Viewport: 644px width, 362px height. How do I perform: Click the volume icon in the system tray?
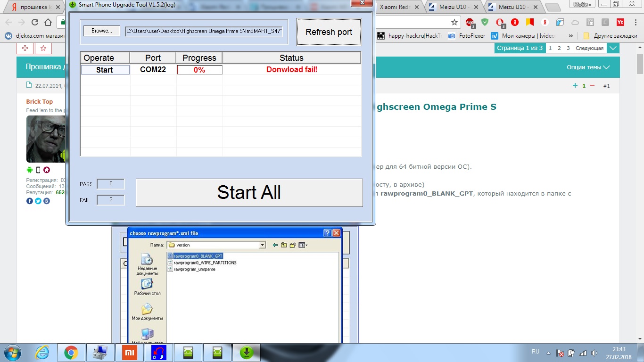594,353
